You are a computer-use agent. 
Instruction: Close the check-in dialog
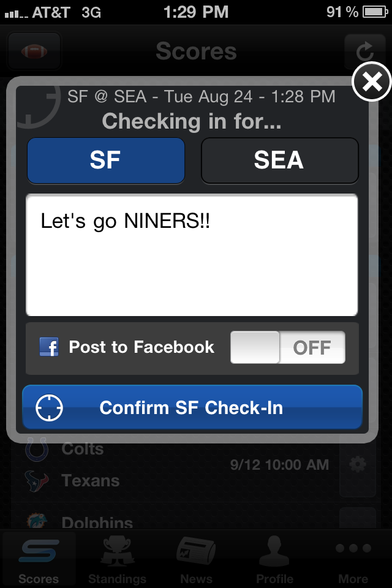pos(371,81)
